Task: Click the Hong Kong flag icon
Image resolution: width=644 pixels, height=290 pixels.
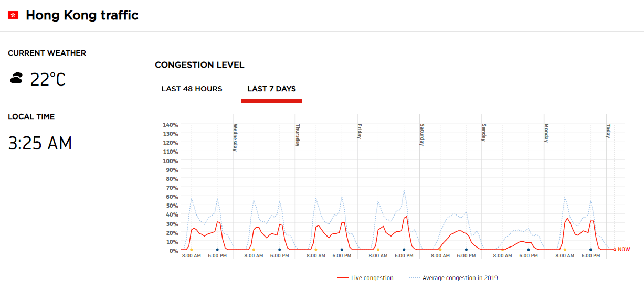Action: coord(13,16)
